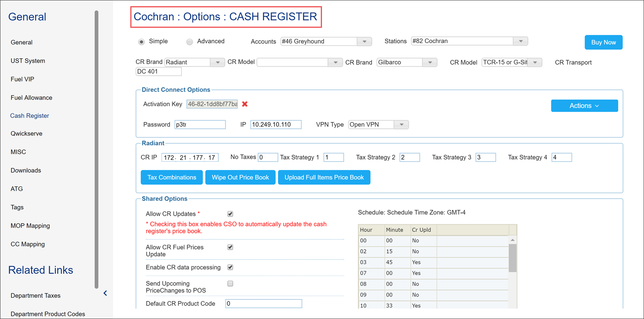Open Department Product Codes related link
The height and width of the screenshot is (319, 644).
[x=48, y=314]
